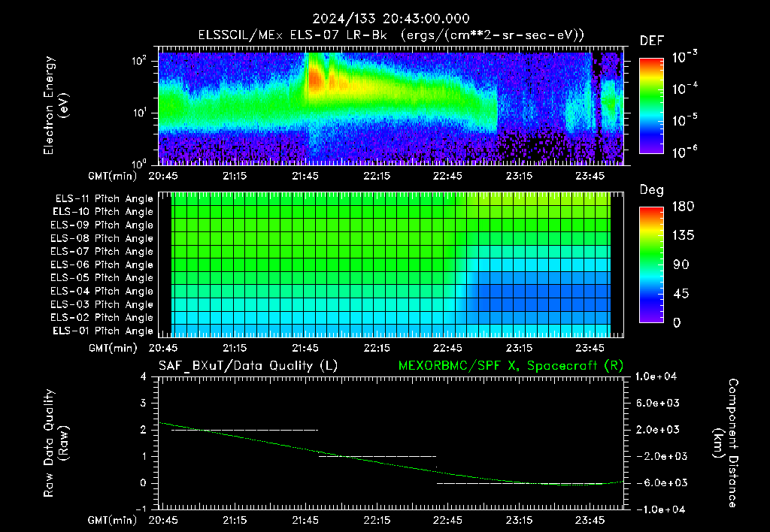The image size is (770, 532).
Task: Select the ELSSCIL/MEx ELS-07 LR-Bk panel title
Action: 391,35
